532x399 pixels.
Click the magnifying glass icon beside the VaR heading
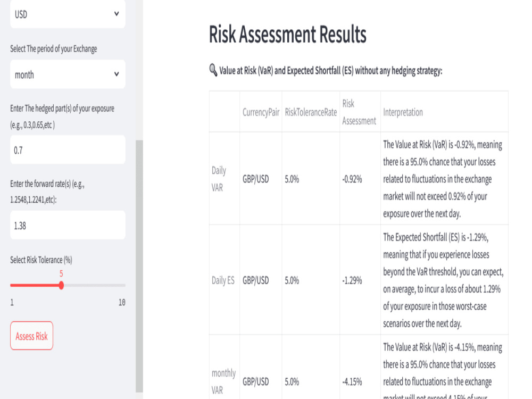tap(213, 69)
